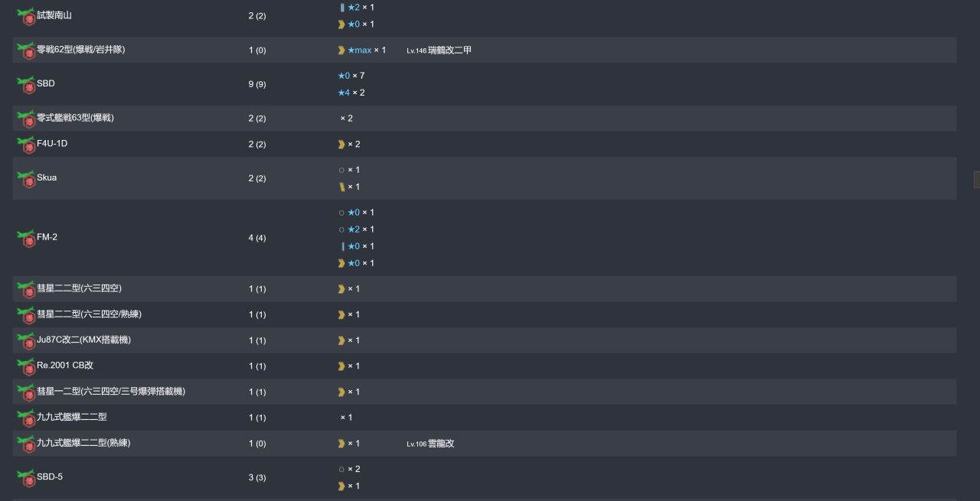Click the dive bomber icon beside 試製南山
Screen dimensions: 980x501
click(25, 16)
